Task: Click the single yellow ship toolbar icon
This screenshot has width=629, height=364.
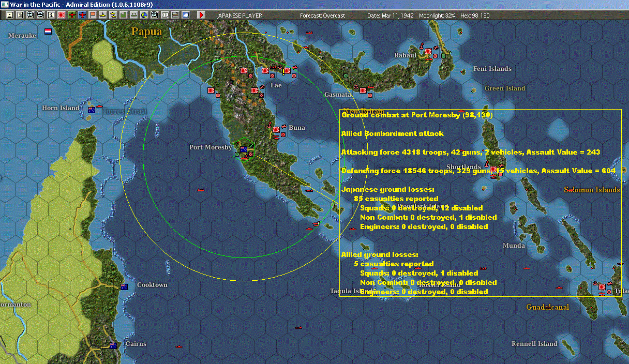Action: [x=103, y=15]
